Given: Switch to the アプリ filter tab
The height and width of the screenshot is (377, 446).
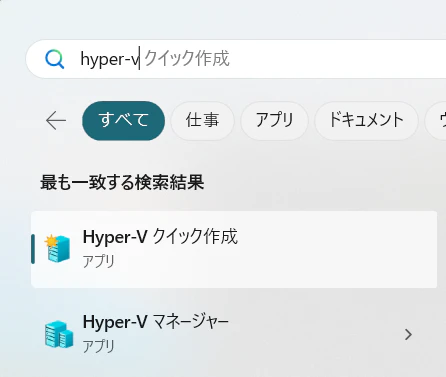Looking at the screenshot, I should coord(274,120).
